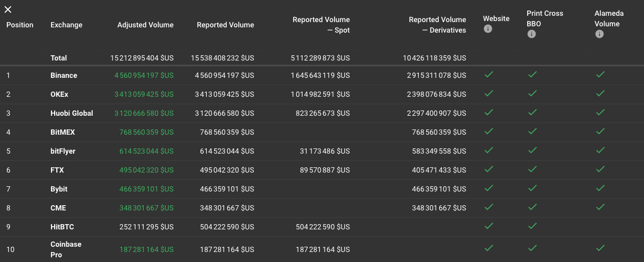The width and height of the screenshot is (644, 262).
Task: Open the Binance exchange row
Action: [x=322, y=75]
